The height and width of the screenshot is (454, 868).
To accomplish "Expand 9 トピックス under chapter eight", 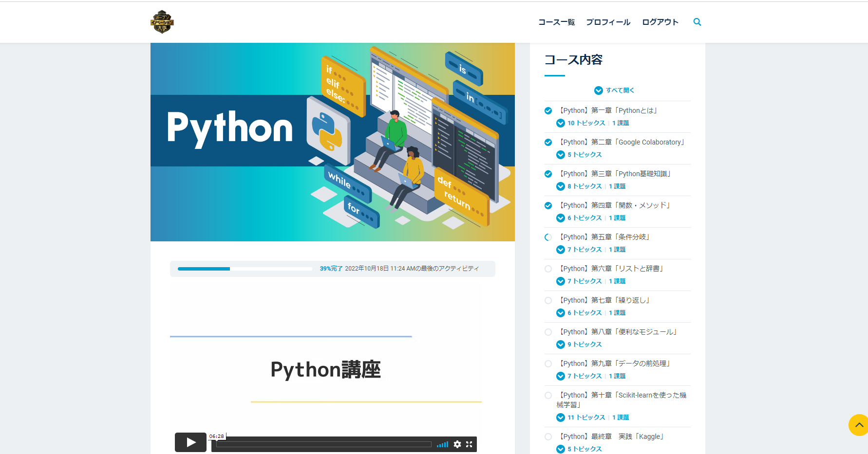I will [x=579, y=345].
